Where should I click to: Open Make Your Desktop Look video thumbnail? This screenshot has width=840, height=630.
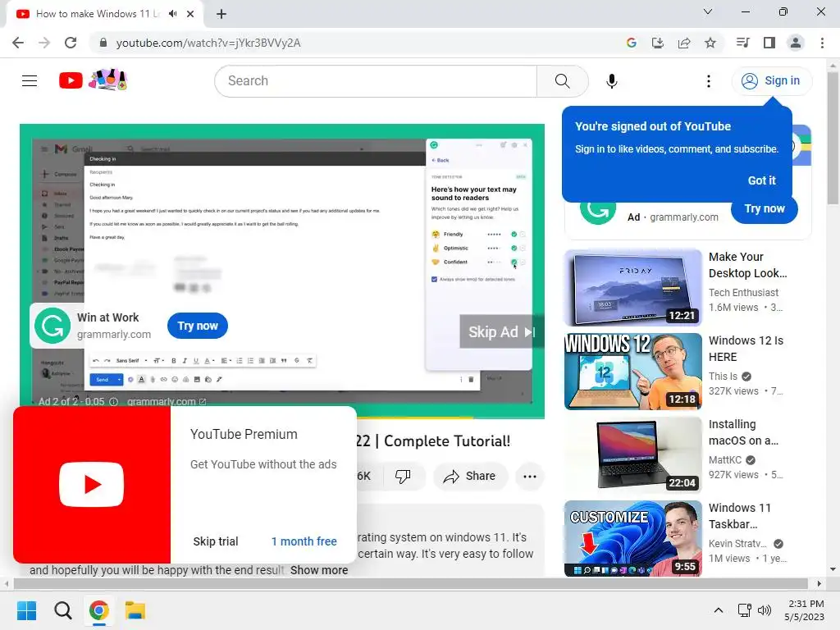(x=632, y=287)
